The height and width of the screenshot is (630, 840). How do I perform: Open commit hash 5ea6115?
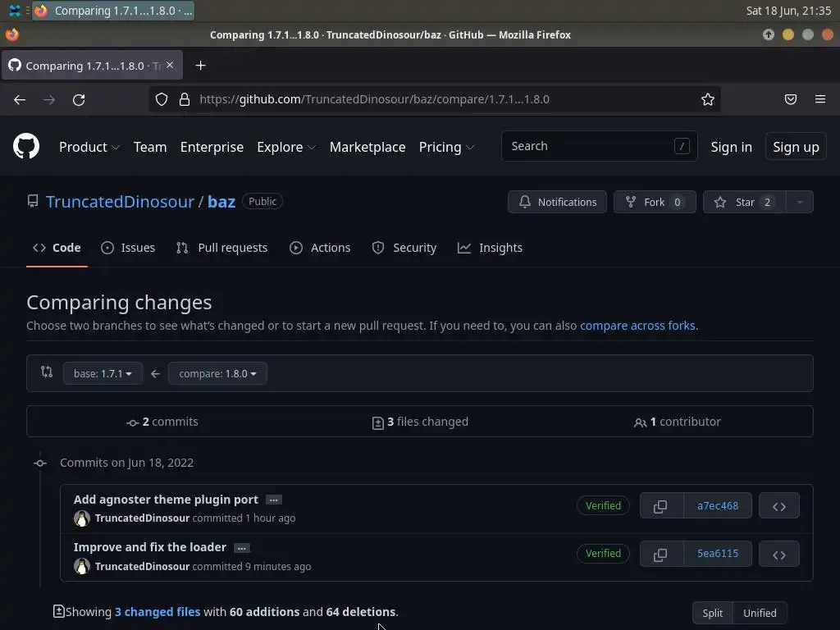pos(718,554)
